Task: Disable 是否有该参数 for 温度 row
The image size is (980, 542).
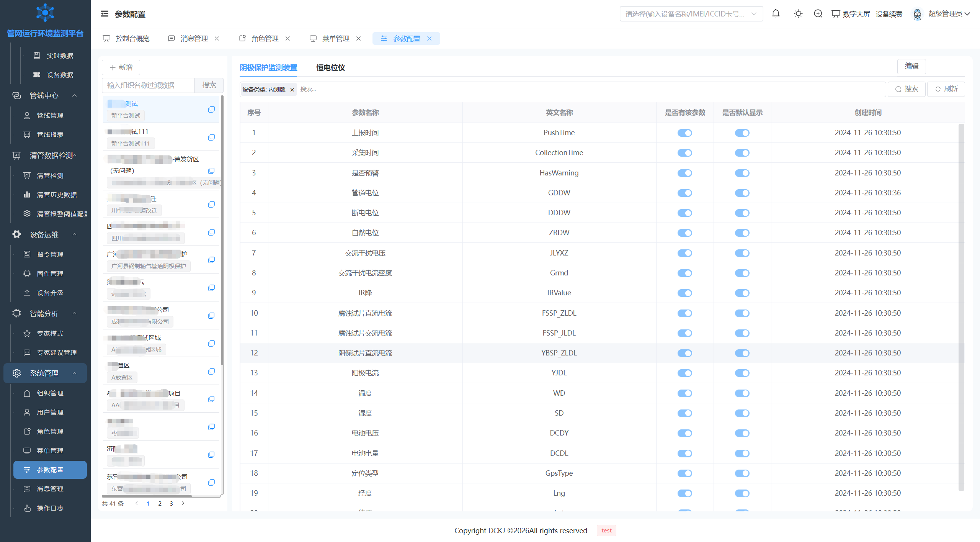Action: (x=685, y=393)
